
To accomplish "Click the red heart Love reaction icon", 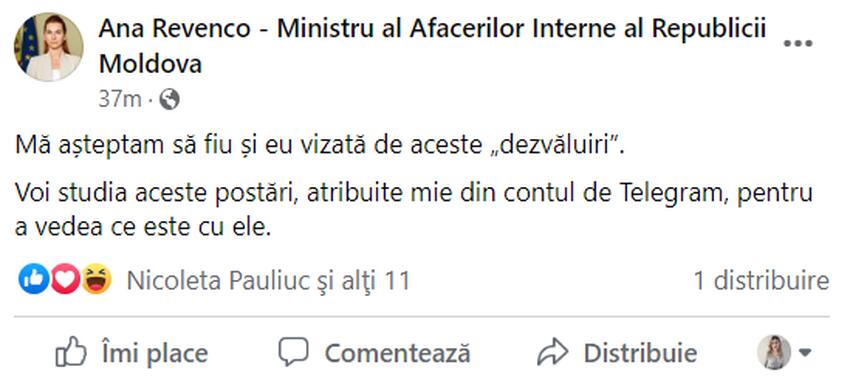I will (x=65, y=280).
